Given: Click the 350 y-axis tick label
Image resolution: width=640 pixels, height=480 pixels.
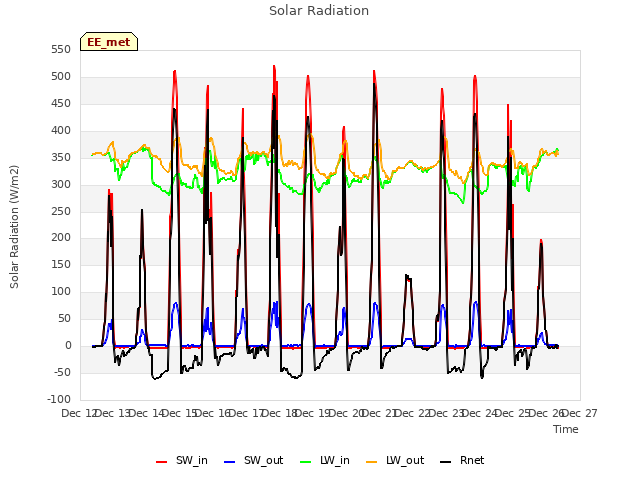Looking at the screenshot, I should coord(61,158).
